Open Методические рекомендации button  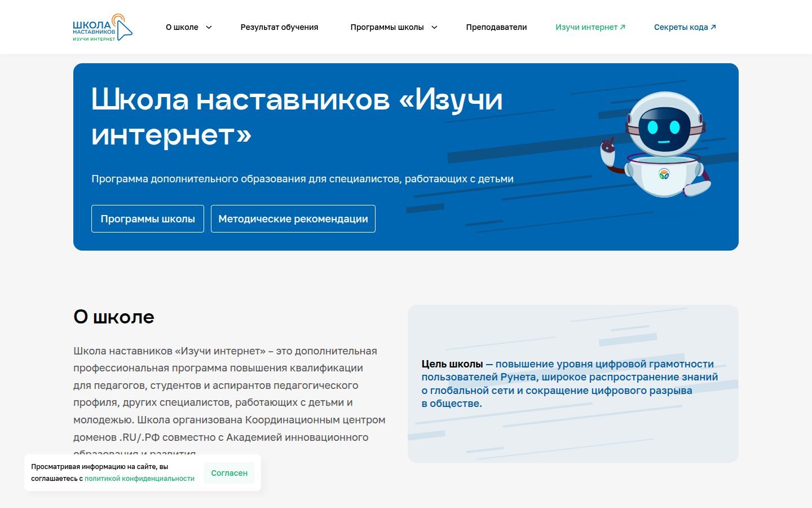coord(293,218)
